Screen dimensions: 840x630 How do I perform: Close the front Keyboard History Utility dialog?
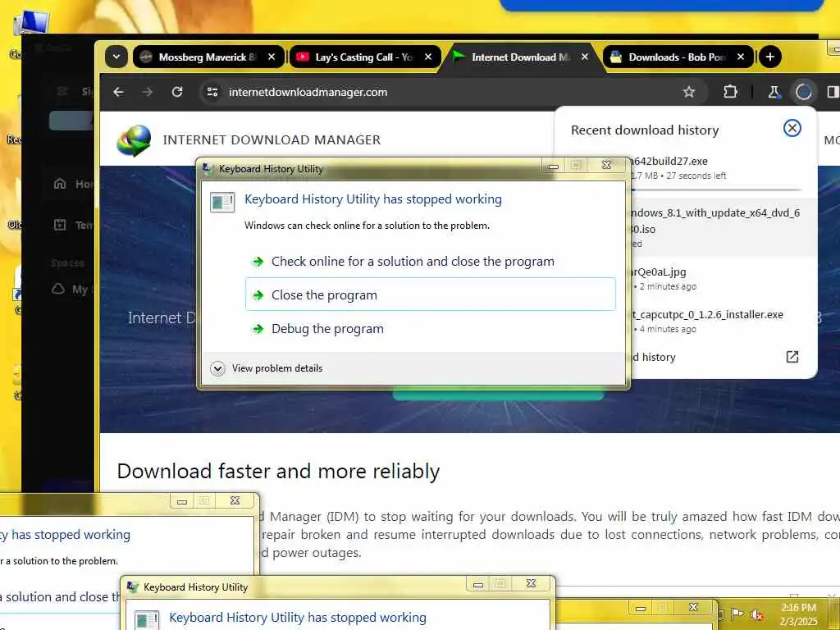(606, 165)
